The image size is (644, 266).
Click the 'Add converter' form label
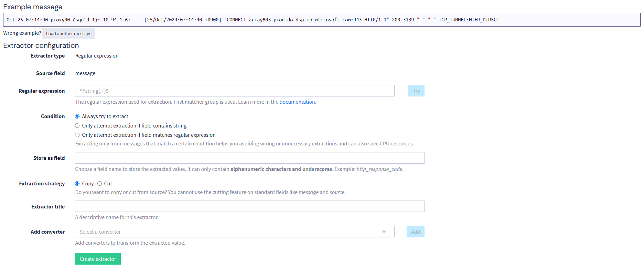point(47,232)
